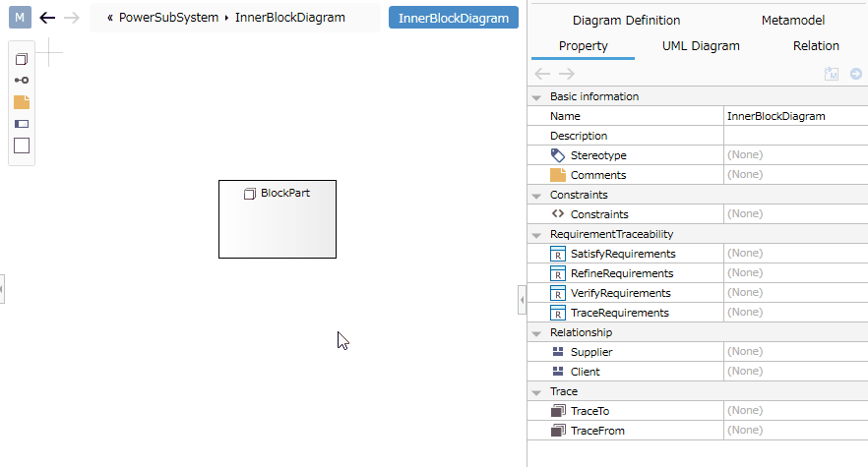Collapse the right panel with splitter arrow

click(522, 300)
